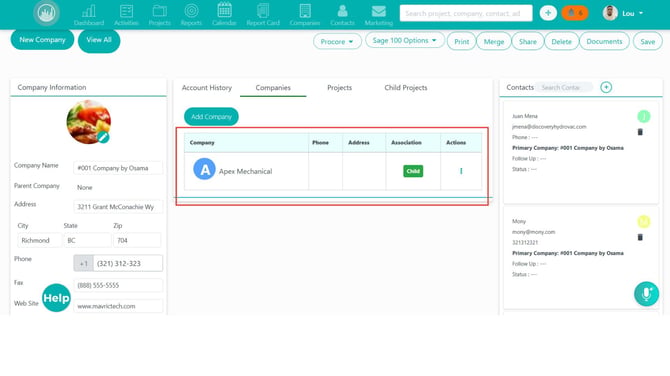Expand the Procore dropdown

[x=337, y=41]
